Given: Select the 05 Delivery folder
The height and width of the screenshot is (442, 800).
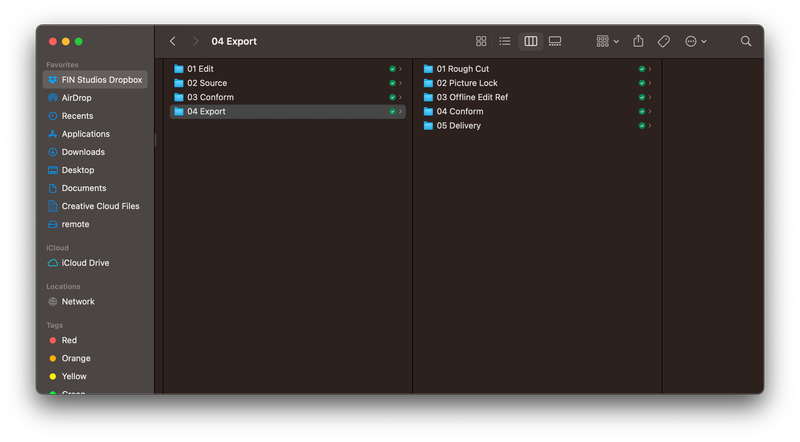Looking at the screenshot, I should (537, 126).
